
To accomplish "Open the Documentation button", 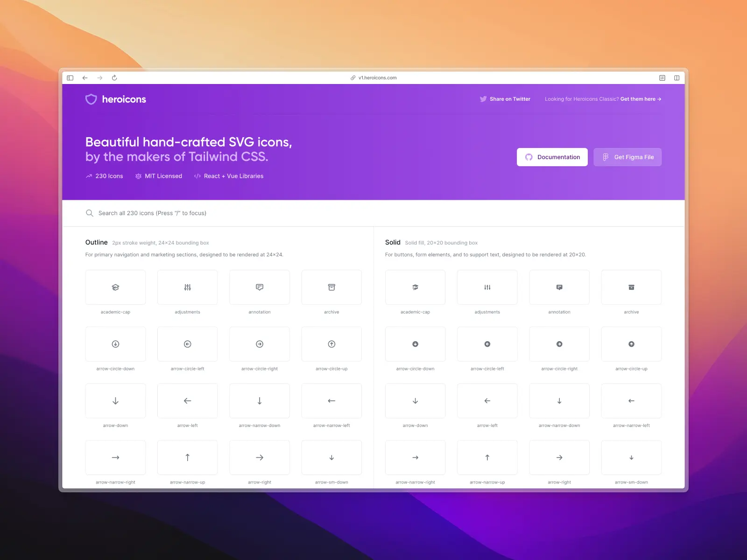I will (552, 157).
